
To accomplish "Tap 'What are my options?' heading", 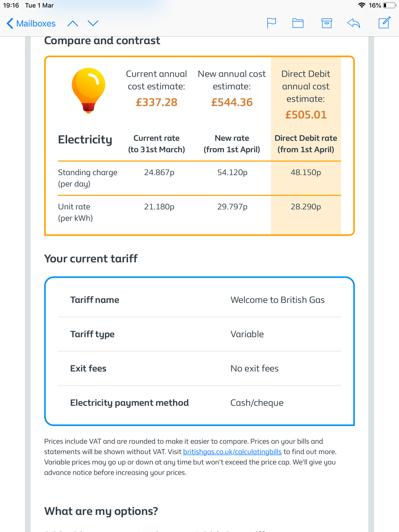I will (x=101, y=511).
